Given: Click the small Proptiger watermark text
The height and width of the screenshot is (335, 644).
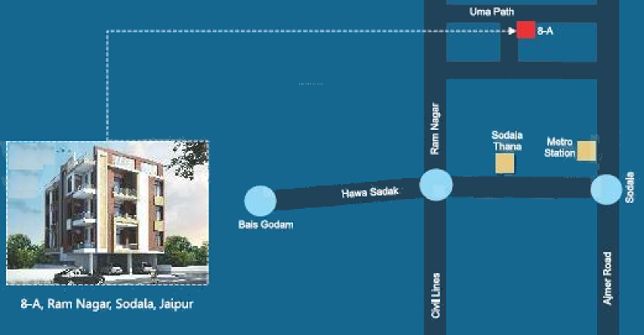Looking at the screenshot, I should pos(311,84).
